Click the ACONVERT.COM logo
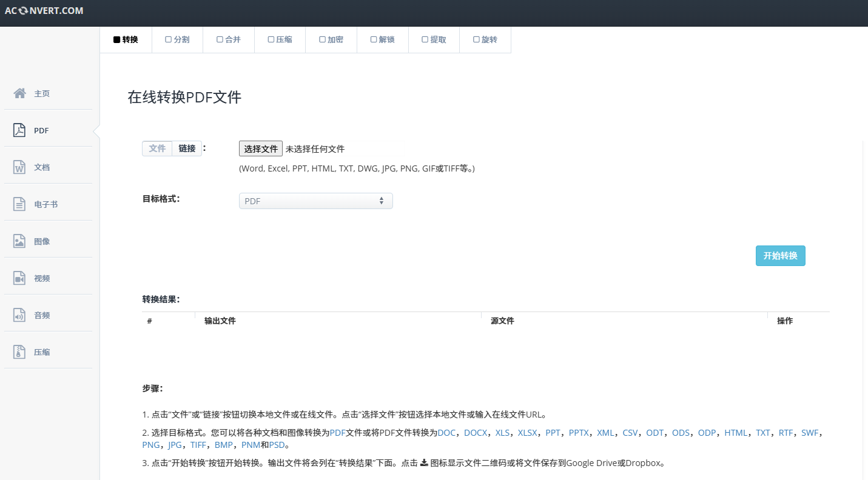The image size is (868, 480). (44, 11)
